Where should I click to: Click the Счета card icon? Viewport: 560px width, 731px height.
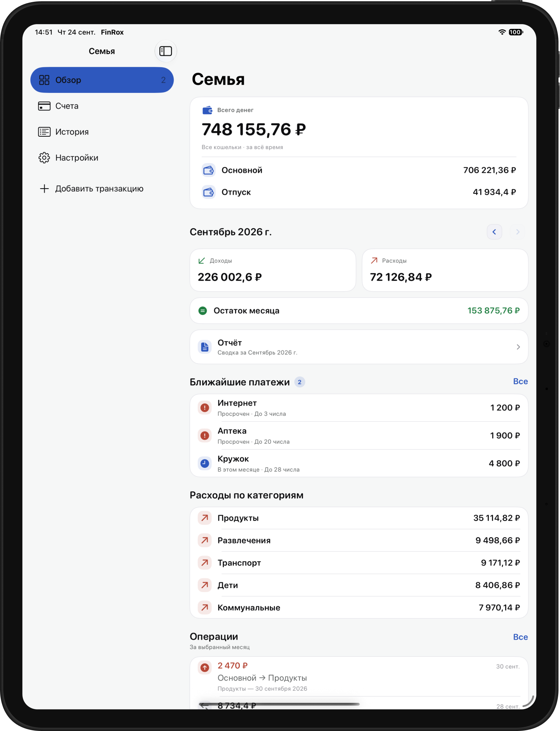pyautogui.click(x=44, y=106)
